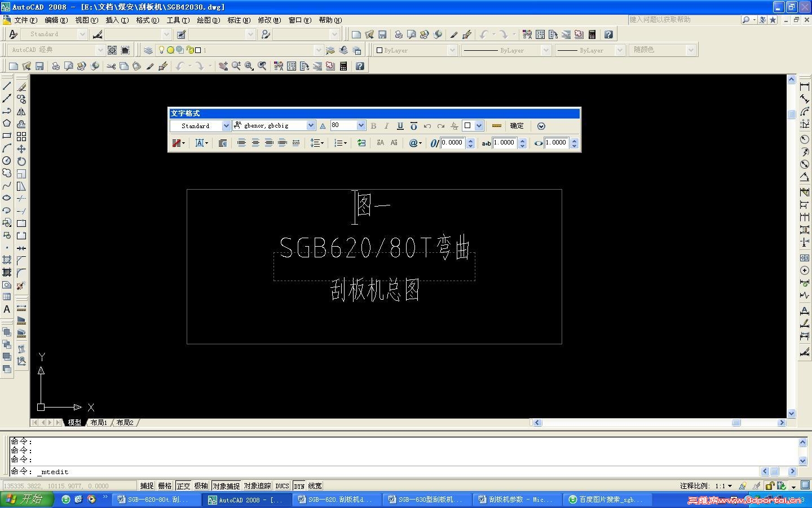This screenshot has height=508, width=812.
Task: Click the 确定 button in text format toolbar
Action: tap(517, 126)
